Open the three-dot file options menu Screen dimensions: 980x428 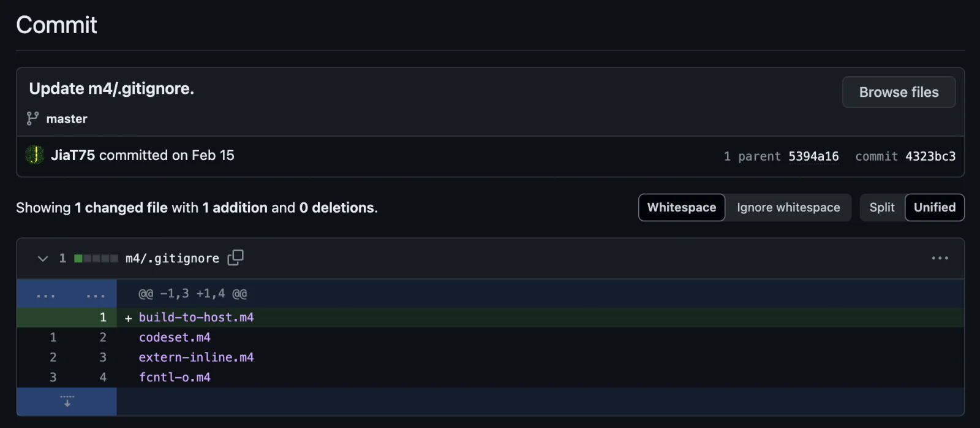click(940, 258)
